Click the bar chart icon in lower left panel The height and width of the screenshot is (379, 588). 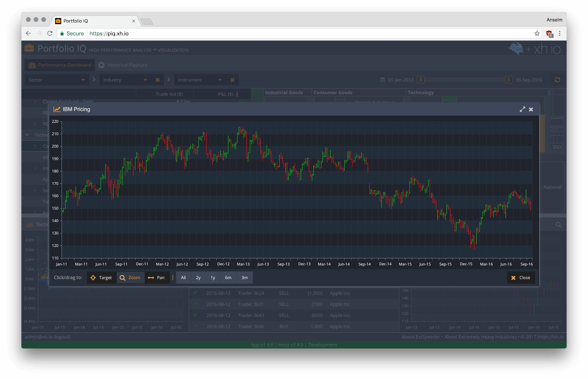[30, 224]
